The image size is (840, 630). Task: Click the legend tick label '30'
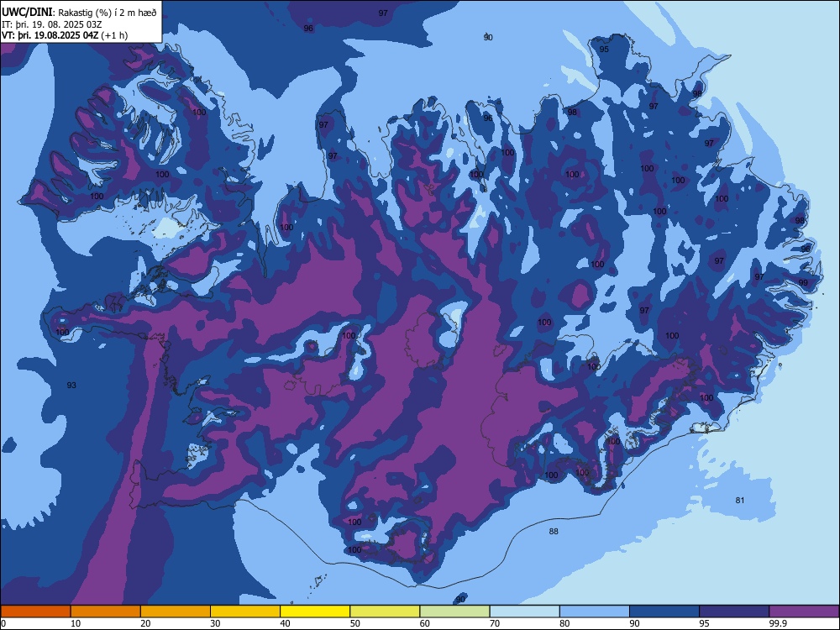click(215, 623)
